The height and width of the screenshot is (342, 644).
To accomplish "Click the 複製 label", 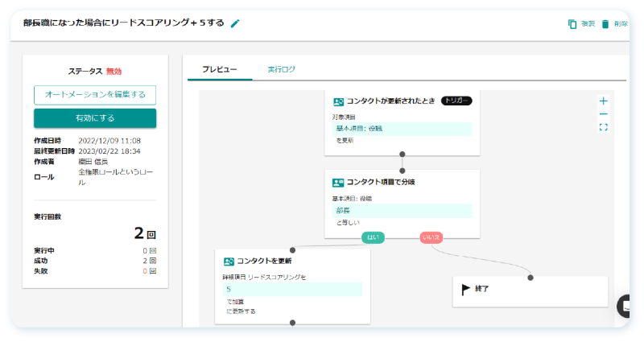I will click(x=588, y=24).
